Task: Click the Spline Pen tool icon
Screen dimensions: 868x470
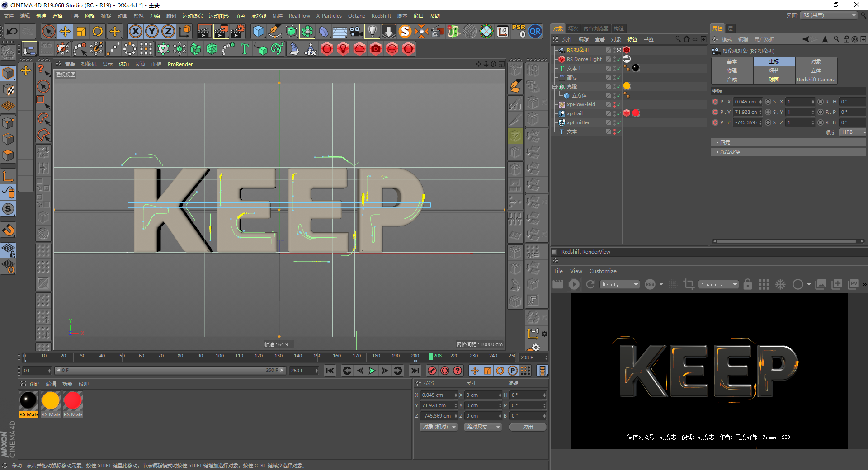Action: click(x=275, y=31)
